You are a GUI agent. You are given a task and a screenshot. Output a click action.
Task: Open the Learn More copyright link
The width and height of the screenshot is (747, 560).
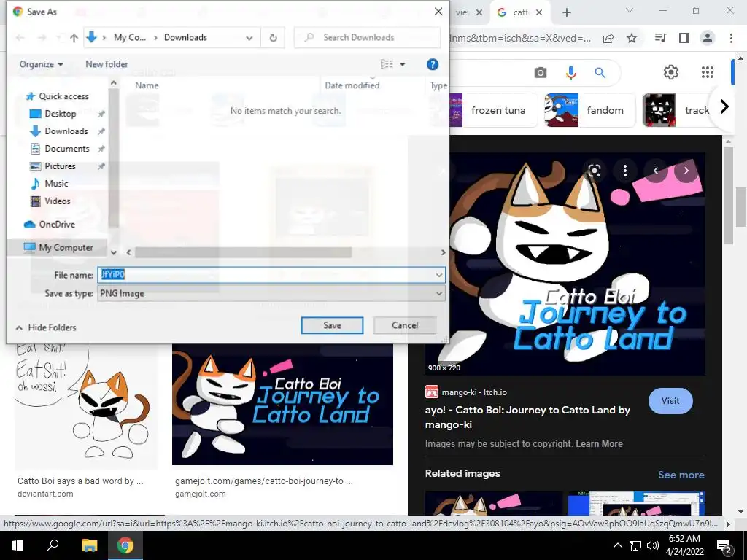point(599,444)
